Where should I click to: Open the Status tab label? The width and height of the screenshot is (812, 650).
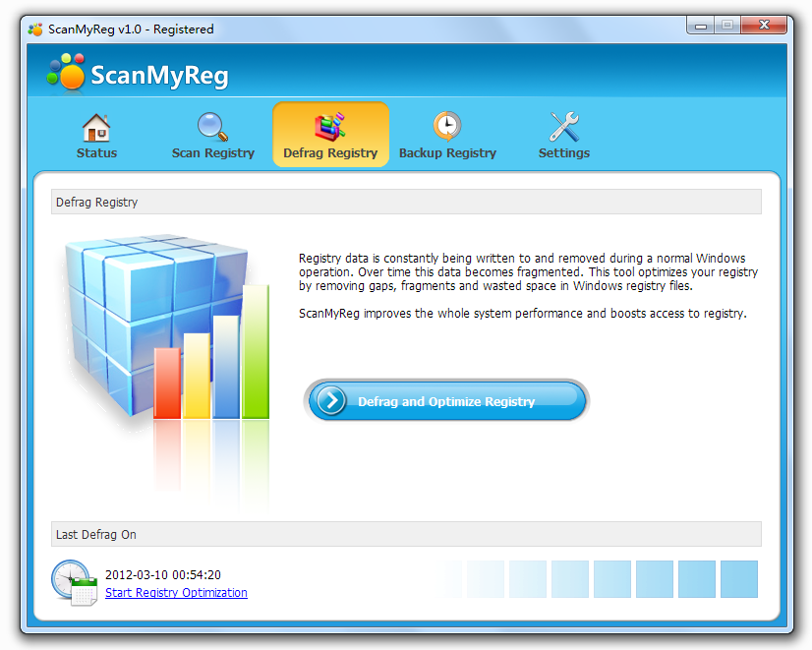click(97, 152)
